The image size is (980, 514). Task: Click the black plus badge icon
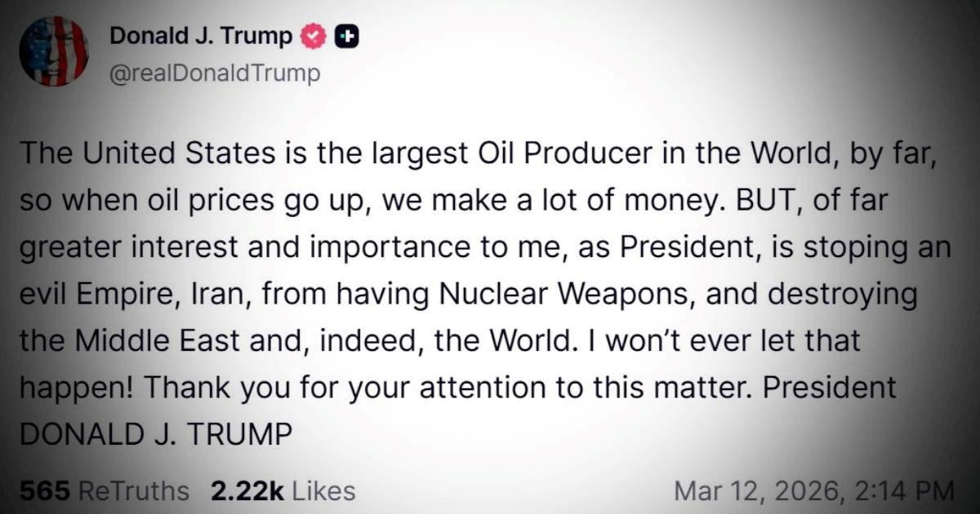pyautogui.click(x=347, y=37)
